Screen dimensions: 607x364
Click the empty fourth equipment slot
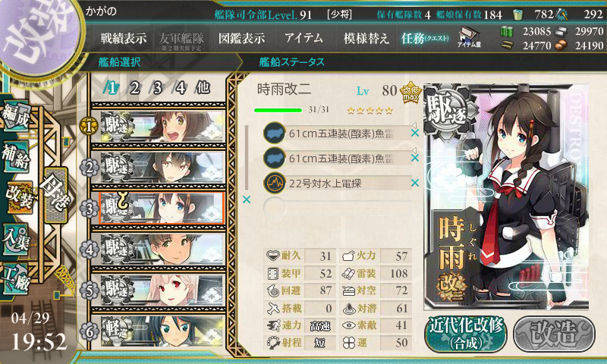(x=337, y=207)
